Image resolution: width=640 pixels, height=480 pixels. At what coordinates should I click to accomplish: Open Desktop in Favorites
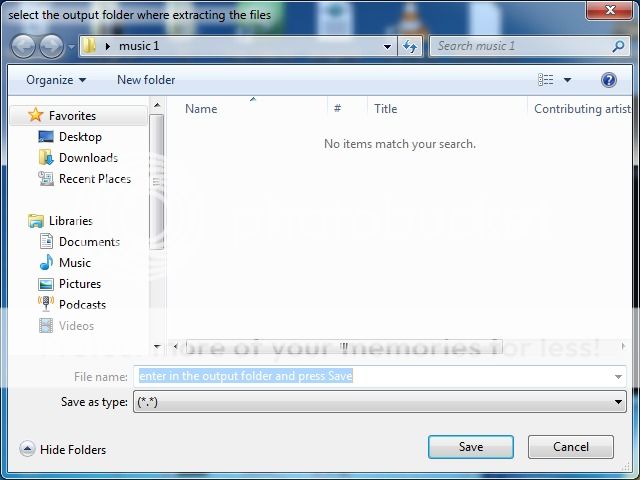pos(80,137)
